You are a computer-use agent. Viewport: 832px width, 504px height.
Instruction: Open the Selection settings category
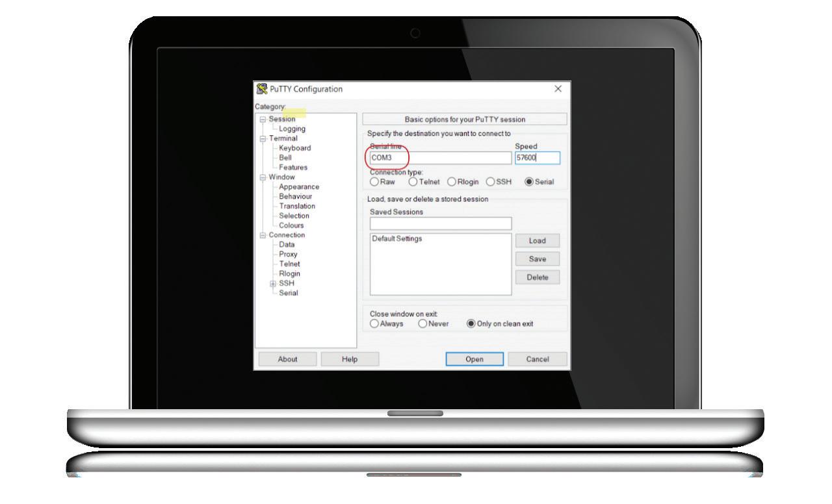294,216
